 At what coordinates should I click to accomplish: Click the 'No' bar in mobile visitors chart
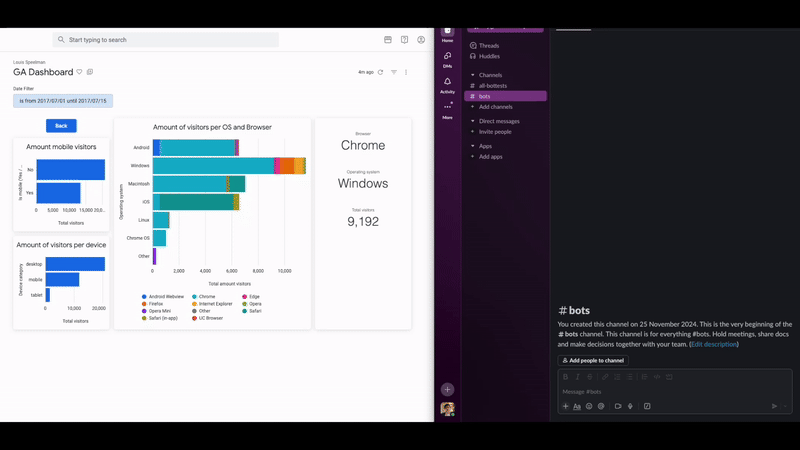click(70, 170)
